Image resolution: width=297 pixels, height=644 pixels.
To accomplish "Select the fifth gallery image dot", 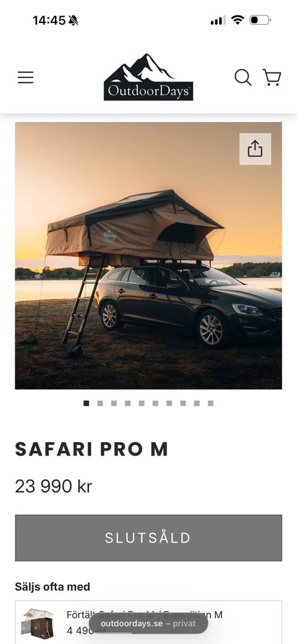I will [x=142, y=403].
